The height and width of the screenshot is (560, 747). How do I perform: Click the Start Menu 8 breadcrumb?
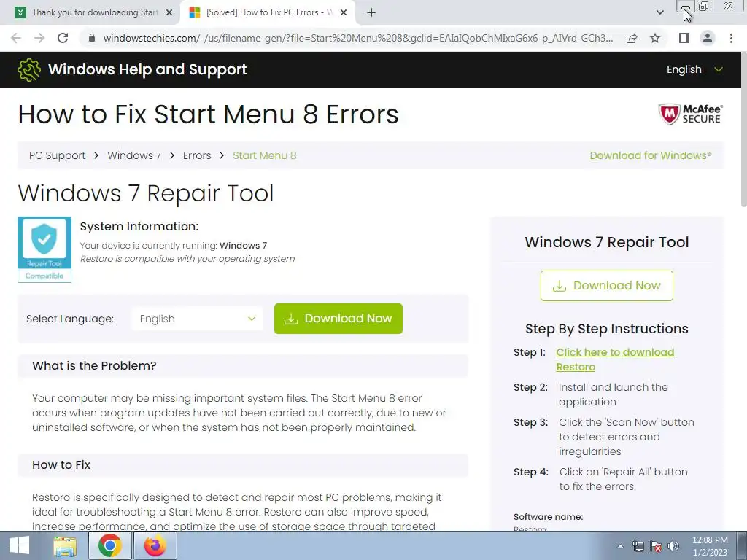coord(264,156)
